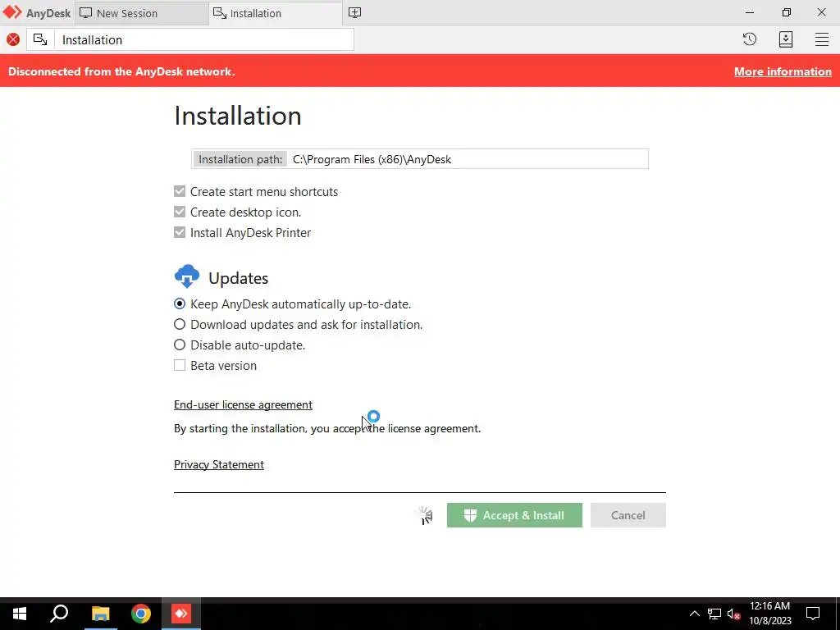This screenshot has height=630, width=840.
Task: Open the More information link
Action: (783, 72)
